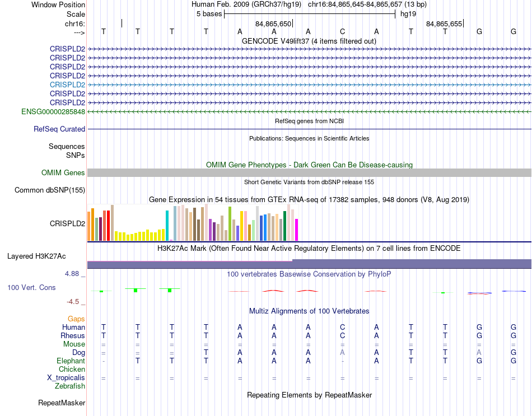Open '100 vertebrates Basewise Conservation by PhyloP' title
The image size is (532, 416).
(x=309, y=274)
